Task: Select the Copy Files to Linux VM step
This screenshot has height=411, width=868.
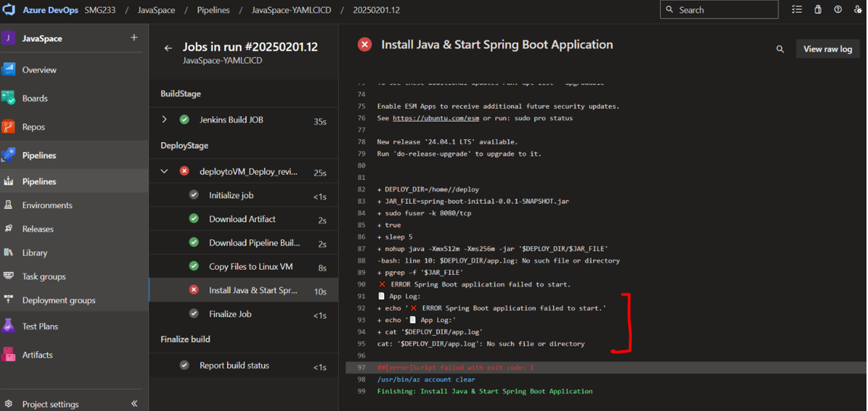Action: 251,267
